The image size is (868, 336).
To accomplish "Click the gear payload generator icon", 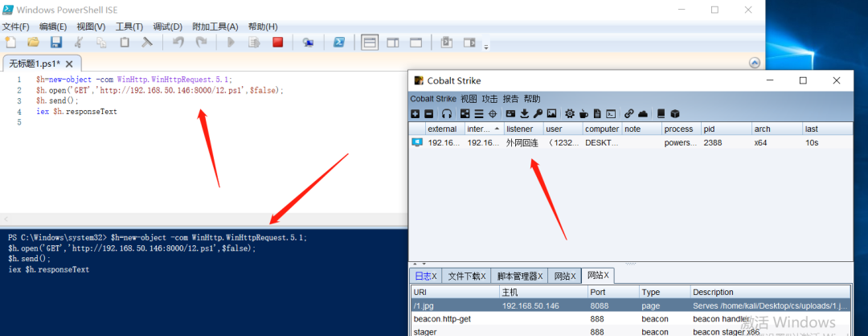I will (x=570, y=113).
